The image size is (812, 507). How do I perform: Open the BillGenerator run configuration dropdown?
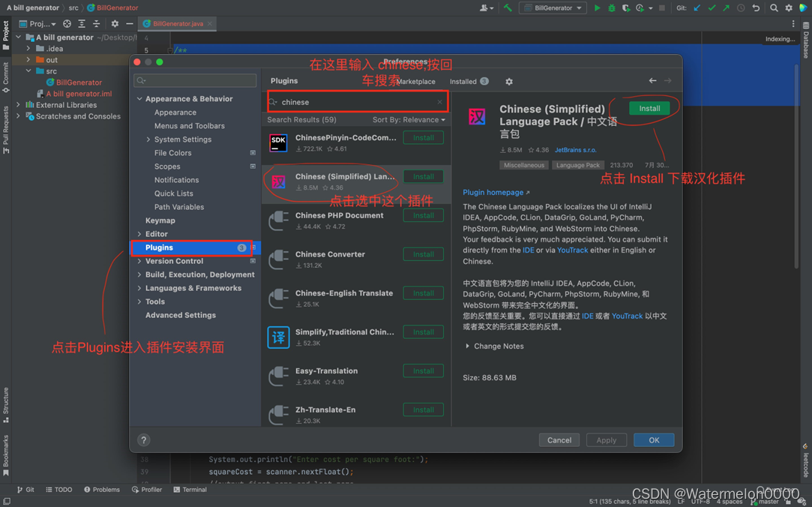[x=553, y=7]
